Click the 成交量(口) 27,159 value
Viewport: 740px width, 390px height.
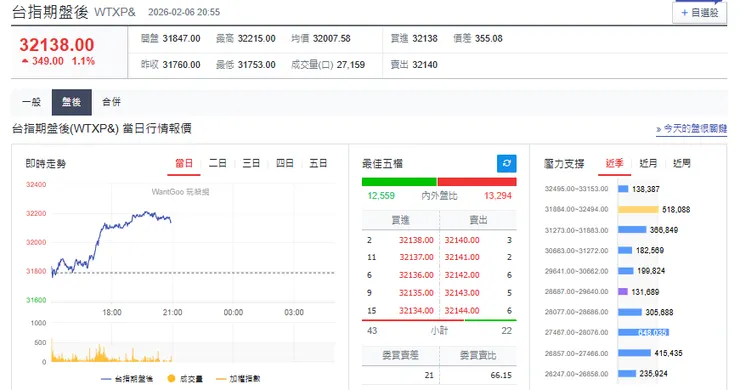tap(351, 65)
